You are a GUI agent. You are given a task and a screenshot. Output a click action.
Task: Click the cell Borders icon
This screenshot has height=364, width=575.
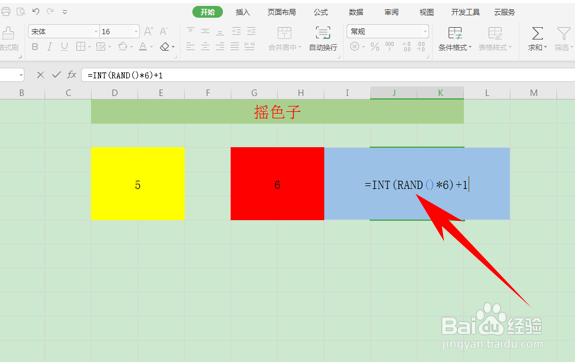[80, 47]
